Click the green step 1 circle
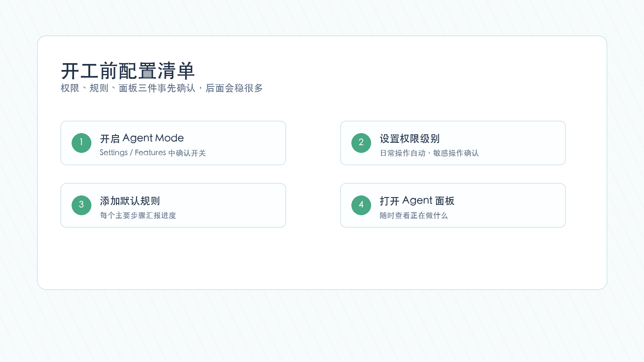Screen dimensions: 644x362 click(x=81, y=143)
